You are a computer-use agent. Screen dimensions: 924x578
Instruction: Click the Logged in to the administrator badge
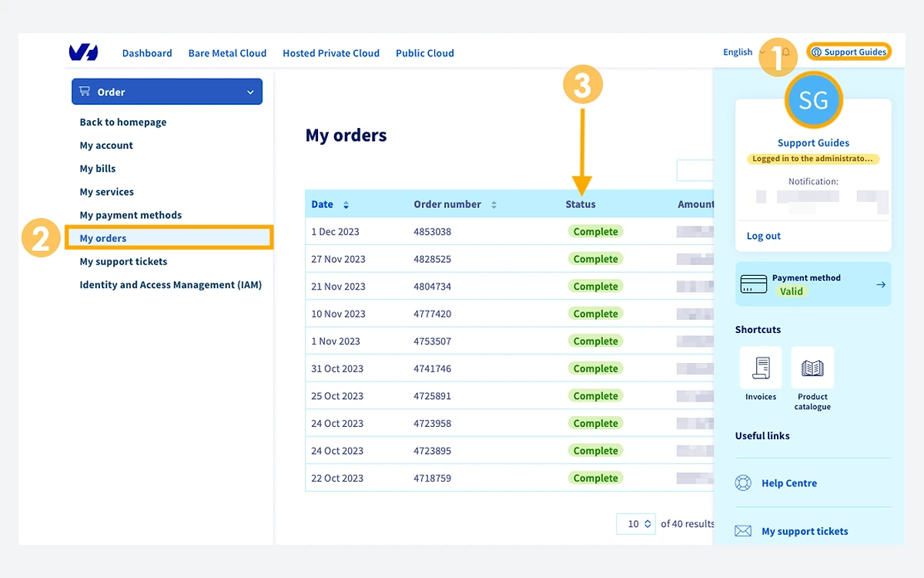coord(813,159)
